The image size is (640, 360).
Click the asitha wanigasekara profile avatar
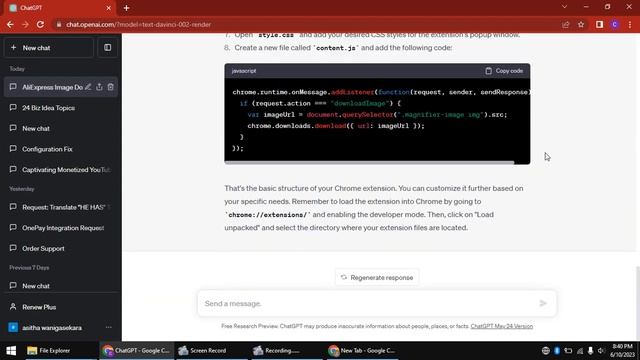[x=13, y=327]
